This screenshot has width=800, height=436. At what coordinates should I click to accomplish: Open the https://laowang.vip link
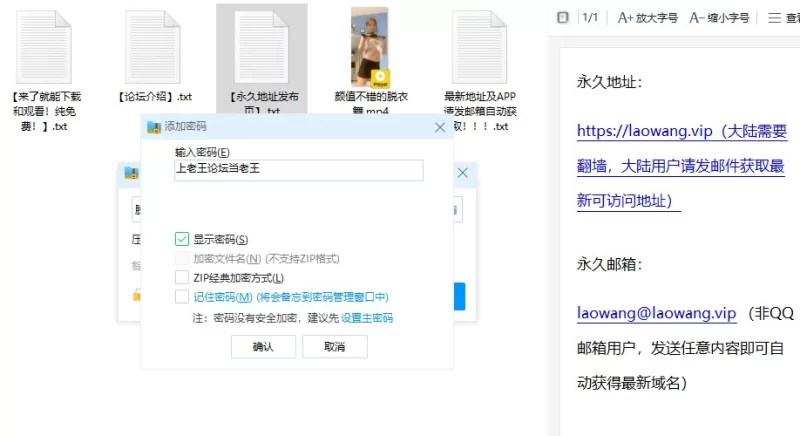pyautogui.click(x=644, y=131)
